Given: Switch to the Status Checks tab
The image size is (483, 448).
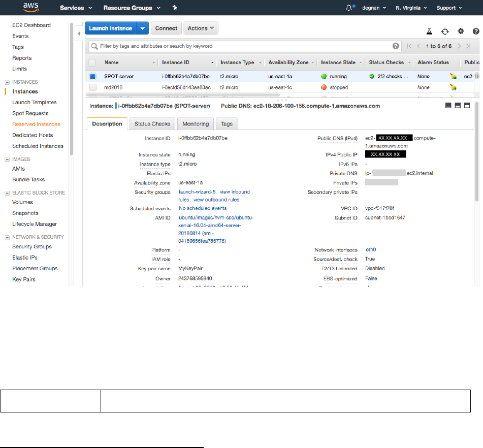Looking at the screenshot, I should 152,123.
